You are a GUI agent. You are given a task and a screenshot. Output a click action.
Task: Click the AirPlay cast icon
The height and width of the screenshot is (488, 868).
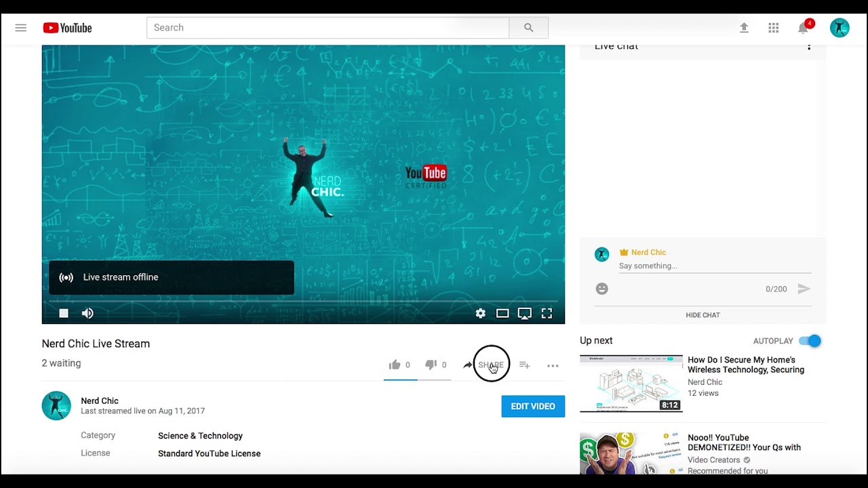point(525,313)
